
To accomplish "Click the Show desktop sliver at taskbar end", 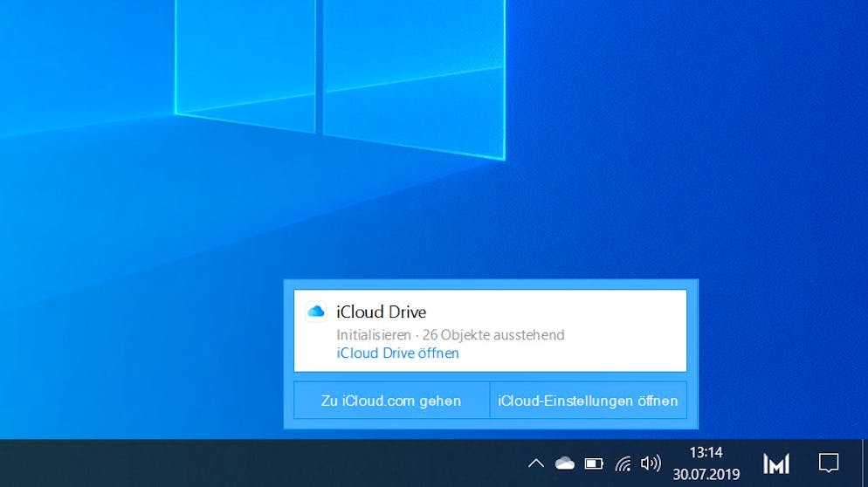I will [x=865, y=463].
